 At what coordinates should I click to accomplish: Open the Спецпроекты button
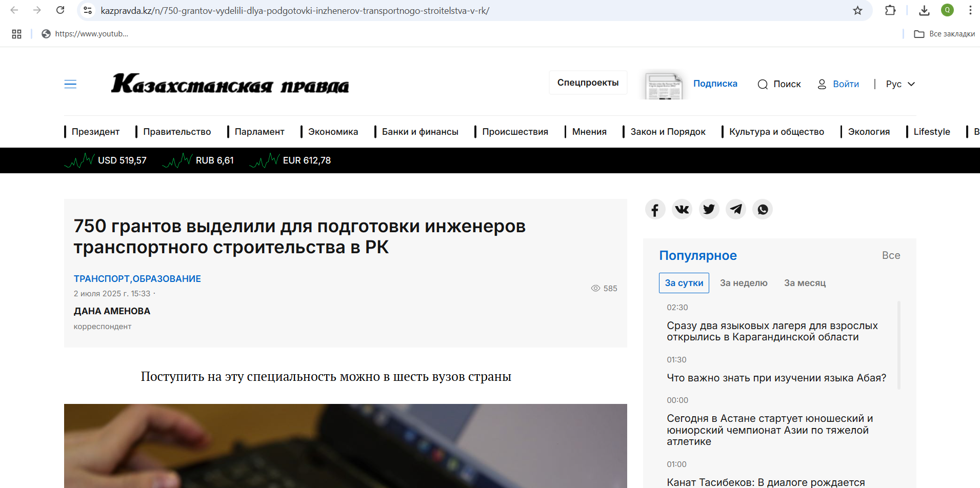(x=588, y=83)
